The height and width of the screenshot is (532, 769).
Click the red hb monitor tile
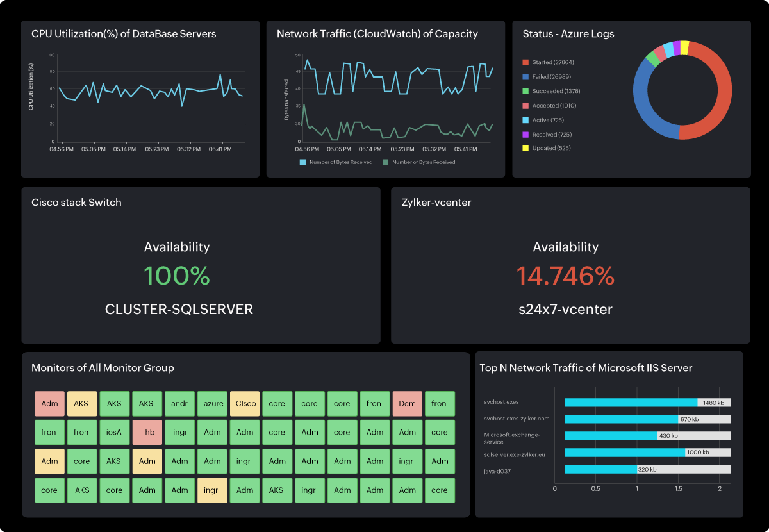(x=147, y=432)
